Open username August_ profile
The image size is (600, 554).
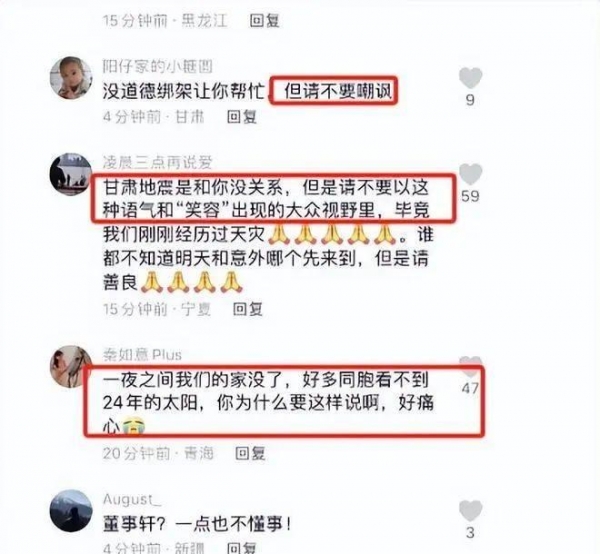click(x=132, y=499)
